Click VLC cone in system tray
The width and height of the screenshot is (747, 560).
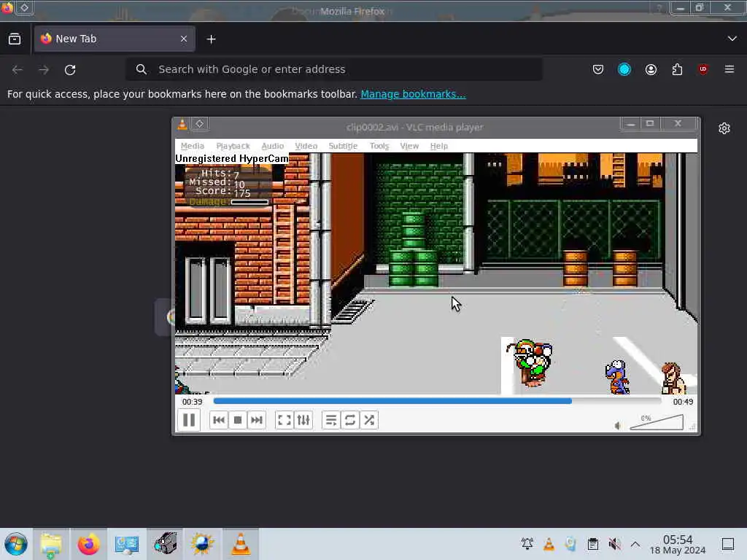pyautogui.click(x=549, y=544)
